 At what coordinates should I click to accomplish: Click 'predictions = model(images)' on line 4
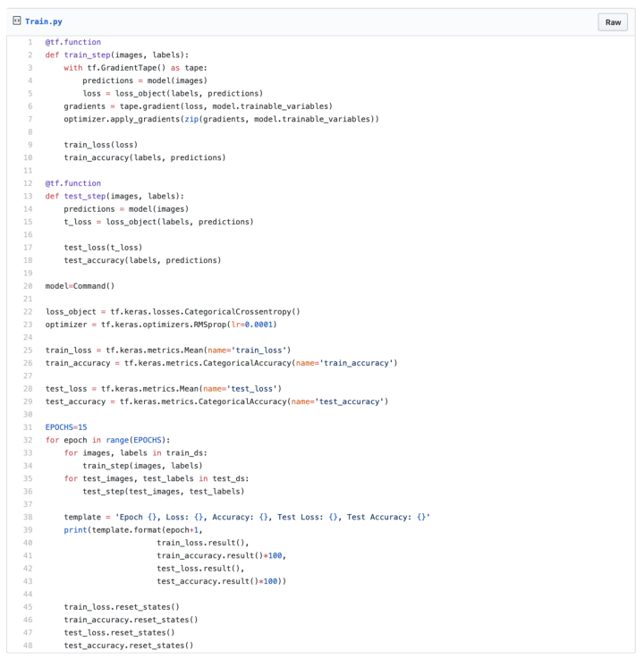145,80
